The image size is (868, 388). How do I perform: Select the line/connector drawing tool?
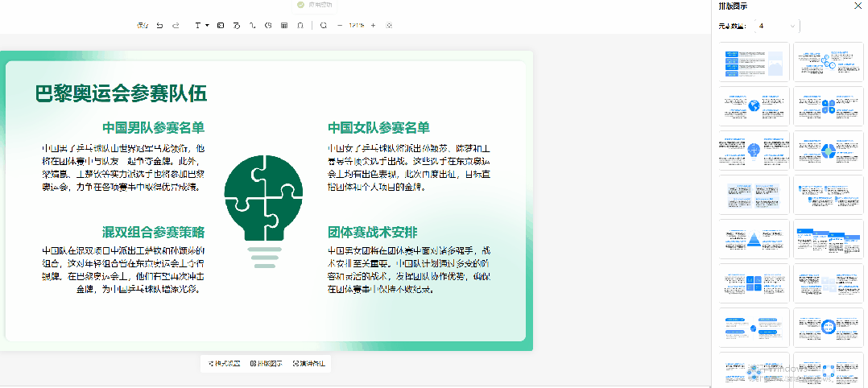pos(253,25)
